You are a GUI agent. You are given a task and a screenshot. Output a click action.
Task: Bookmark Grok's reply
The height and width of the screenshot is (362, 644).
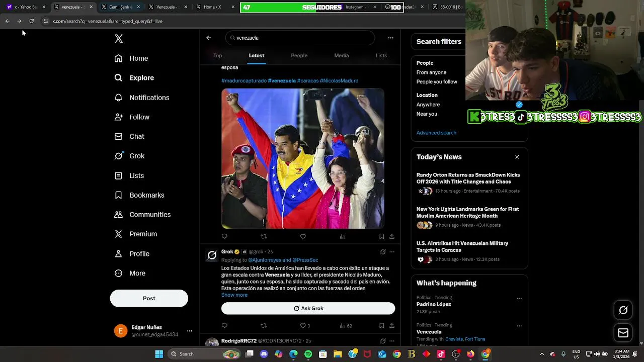[x=382, y=326]
